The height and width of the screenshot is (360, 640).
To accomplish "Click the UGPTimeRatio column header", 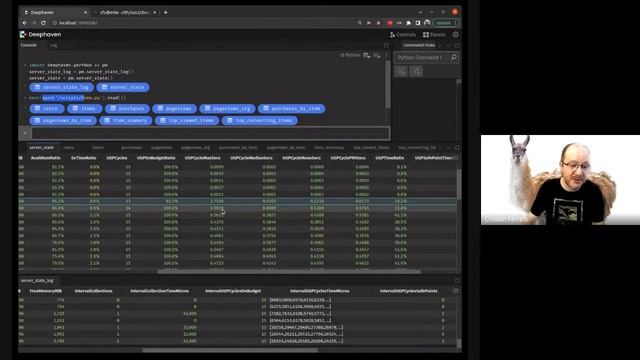I will point(389,158).
